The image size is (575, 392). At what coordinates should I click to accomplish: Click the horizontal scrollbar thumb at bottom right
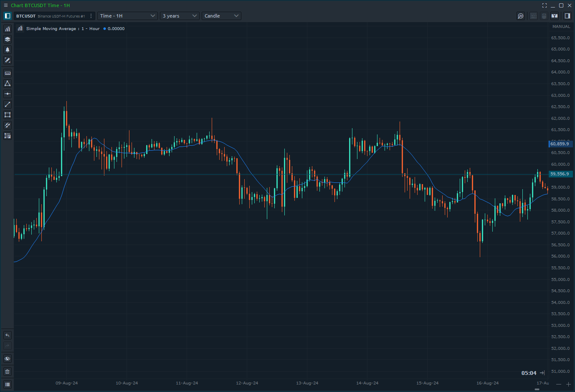tap(537, 389)
